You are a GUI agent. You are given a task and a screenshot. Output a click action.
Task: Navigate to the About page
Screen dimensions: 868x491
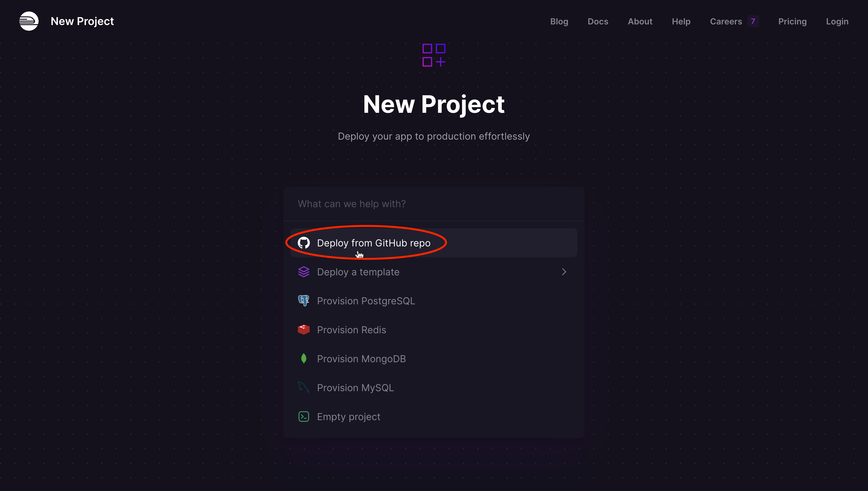(640, 21)
